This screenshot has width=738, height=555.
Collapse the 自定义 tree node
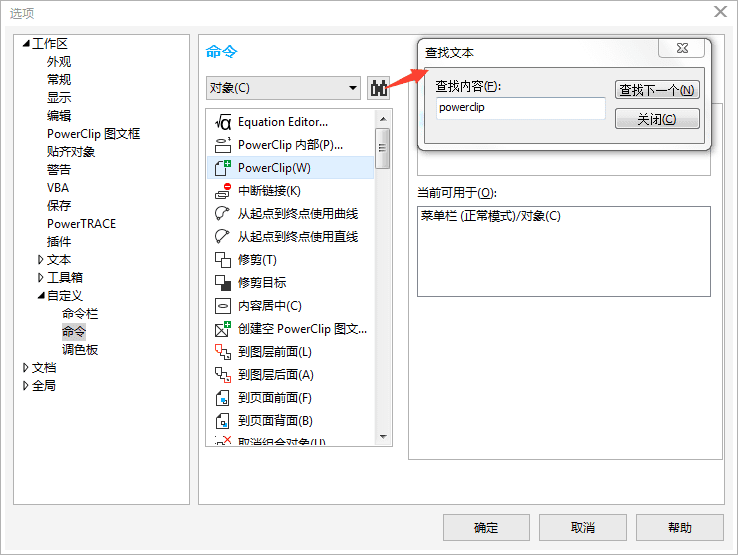point(41,296)
